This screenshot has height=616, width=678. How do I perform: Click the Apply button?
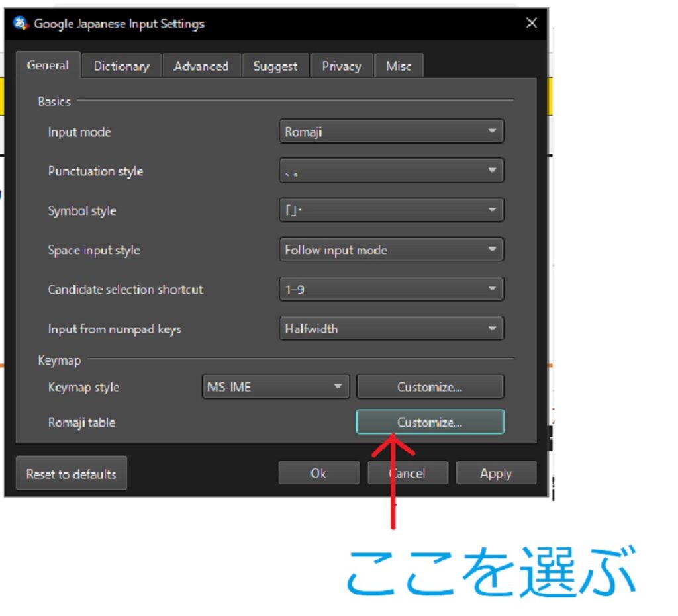(496, 474)
